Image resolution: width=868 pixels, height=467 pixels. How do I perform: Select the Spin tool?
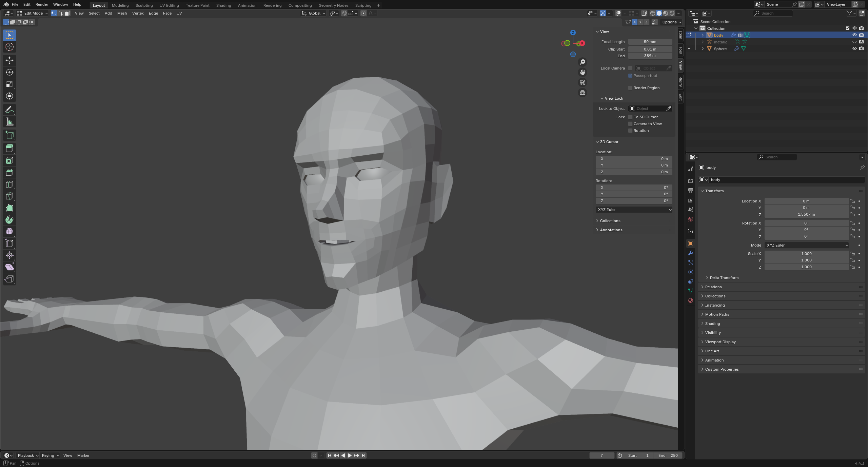(x=9, y=220)
